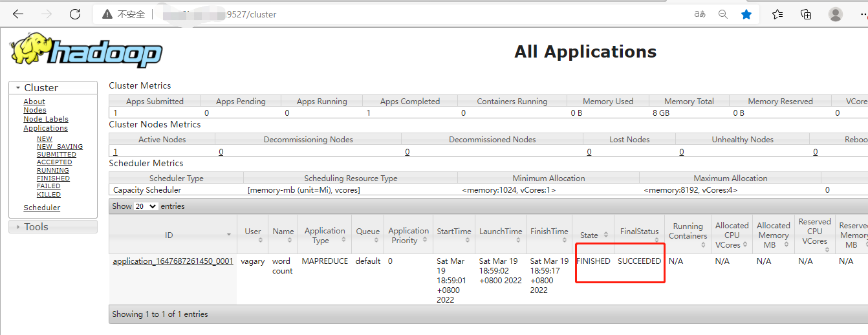This screenshot has height=335, width=868.
Task: Select the word count name cell
Action: (282, 266)
